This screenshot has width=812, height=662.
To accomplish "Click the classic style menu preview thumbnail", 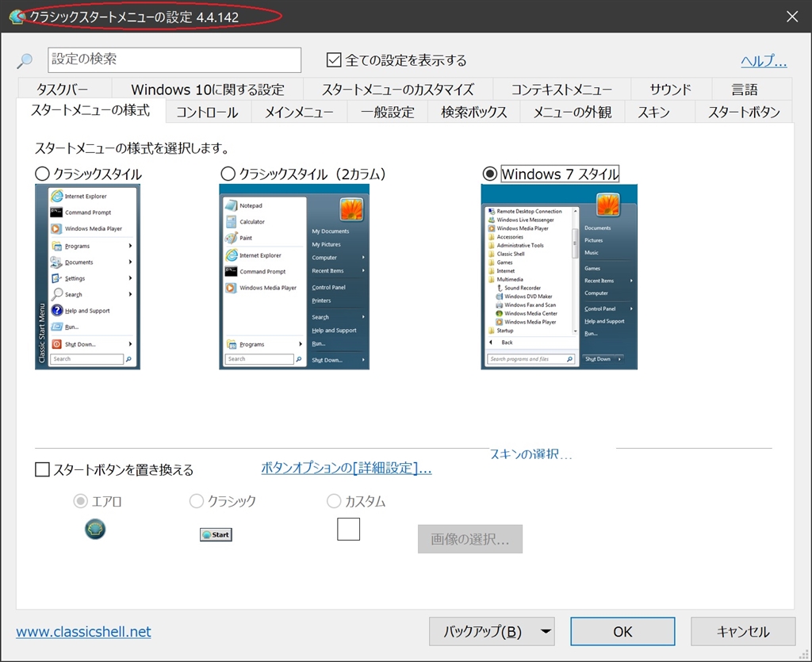I will [x=87, y=277].
